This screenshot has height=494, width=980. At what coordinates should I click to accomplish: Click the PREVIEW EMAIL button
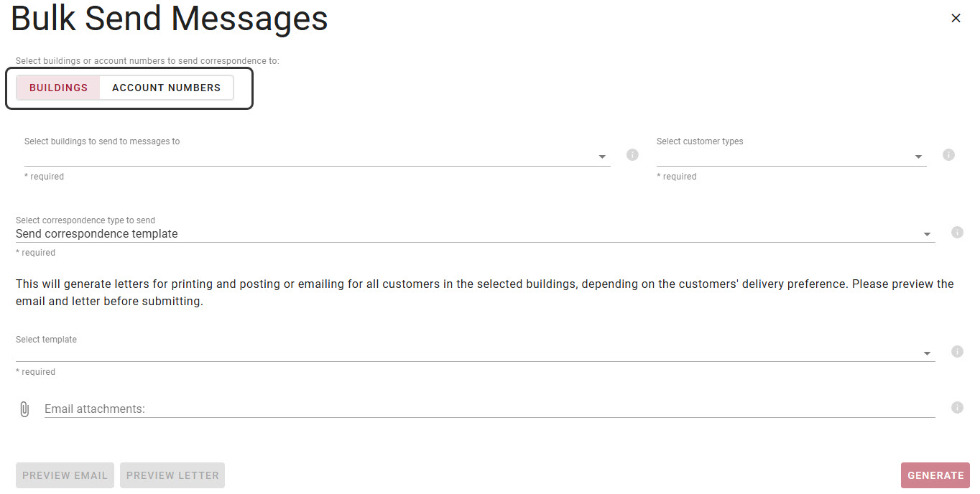[65, 475]
